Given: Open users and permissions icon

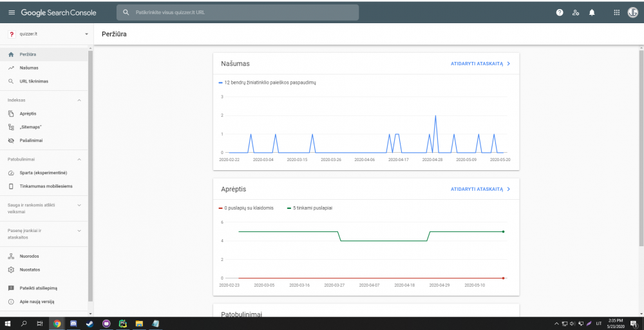Looking at the screenshot, I should [575, 13].
